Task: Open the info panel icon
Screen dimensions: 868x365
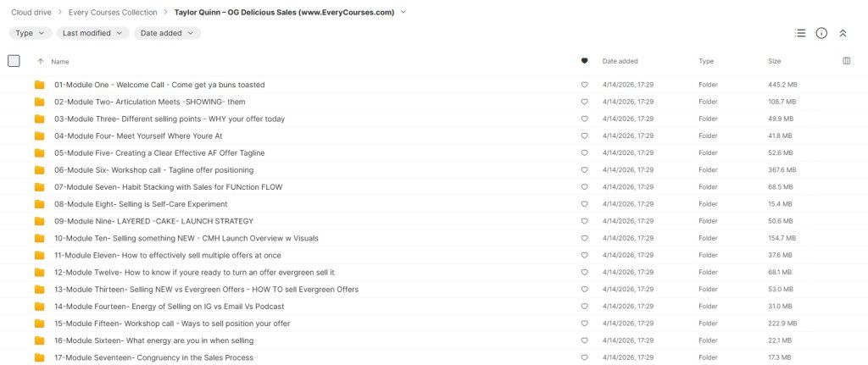Action: (x=821, y=33)
